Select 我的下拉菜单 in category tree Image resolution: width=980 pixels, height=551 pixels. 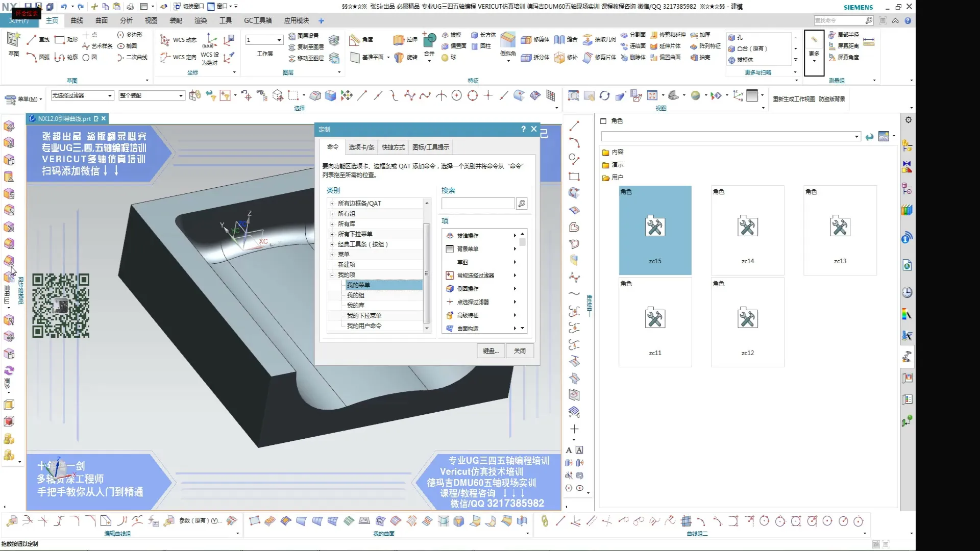(x=364, y=316)
